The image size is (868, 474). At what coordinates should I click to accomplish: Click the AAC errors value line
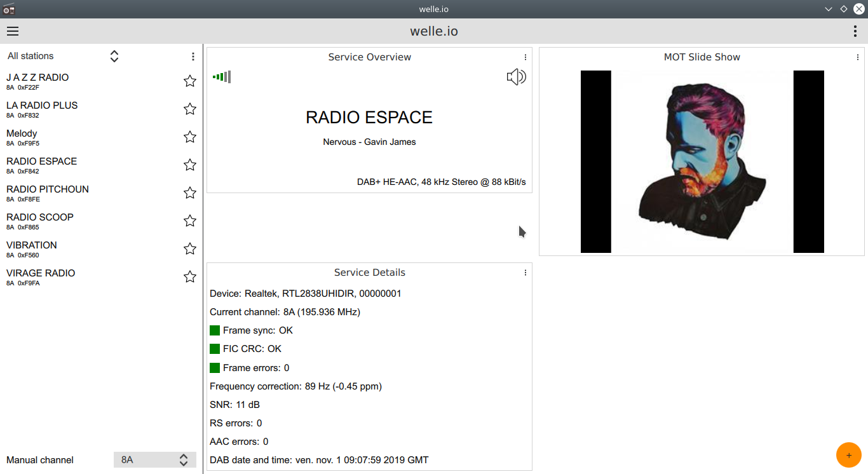239,442
